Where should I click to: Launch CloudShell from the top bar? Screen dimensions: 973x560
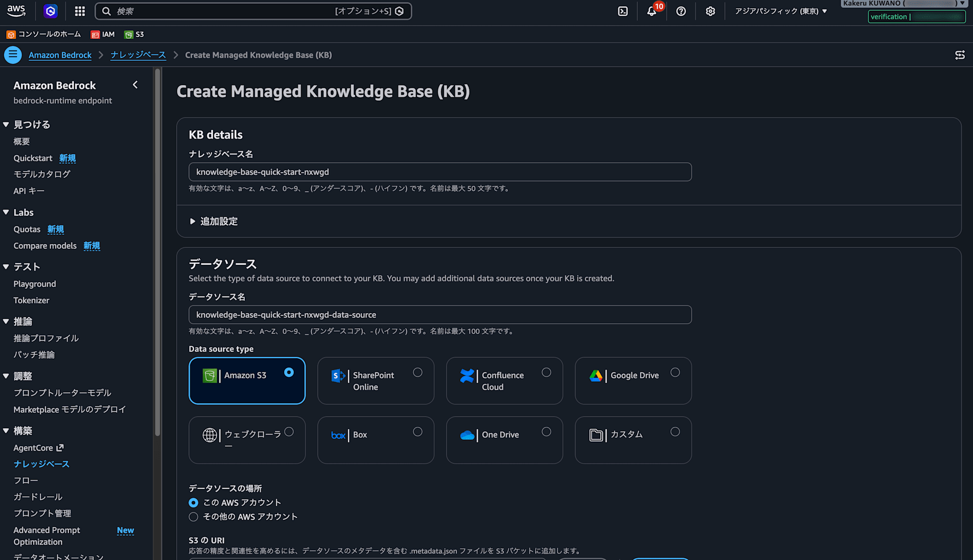pyautogui.click(x=623, y=11)
